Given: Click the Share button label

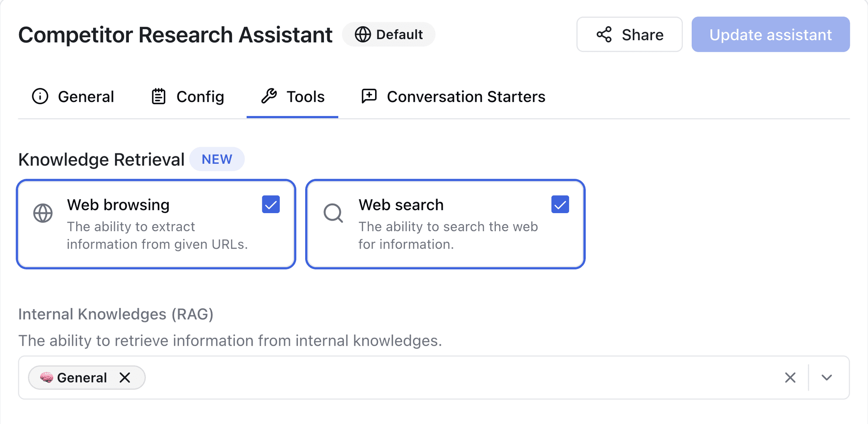Looking at the screenshot, I should [643, 35].
